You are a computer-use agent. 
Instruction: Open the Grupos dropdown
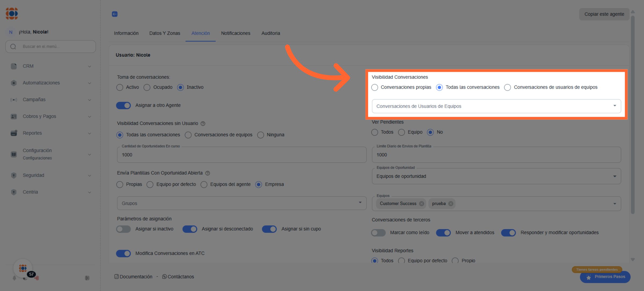[241, 203]
